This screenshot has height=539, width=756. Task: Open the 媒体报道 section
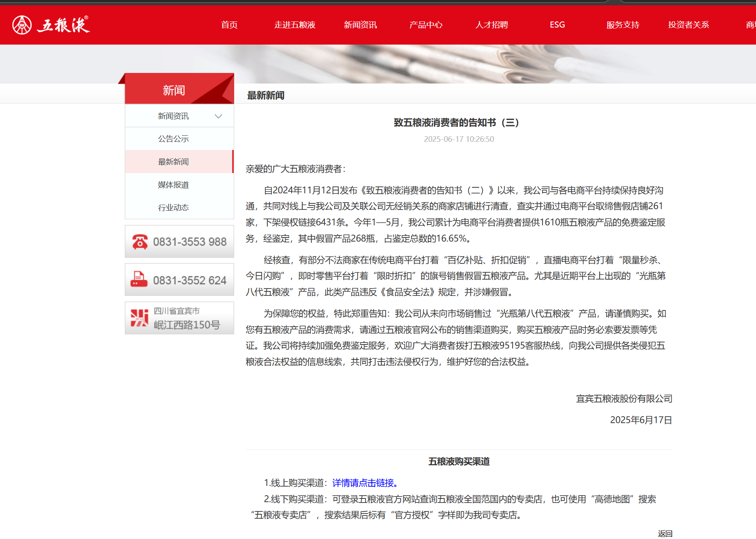coord(173,184)
